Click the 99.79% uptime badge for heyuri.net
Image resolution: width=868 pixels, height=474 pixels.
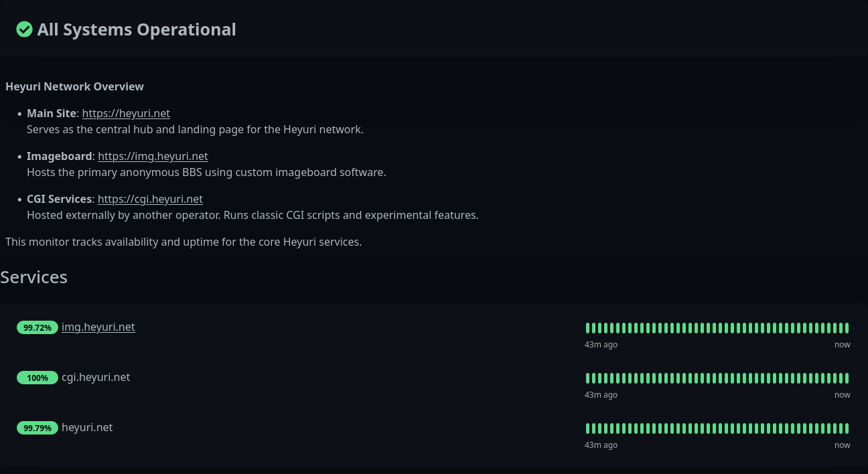pos(38,428)
